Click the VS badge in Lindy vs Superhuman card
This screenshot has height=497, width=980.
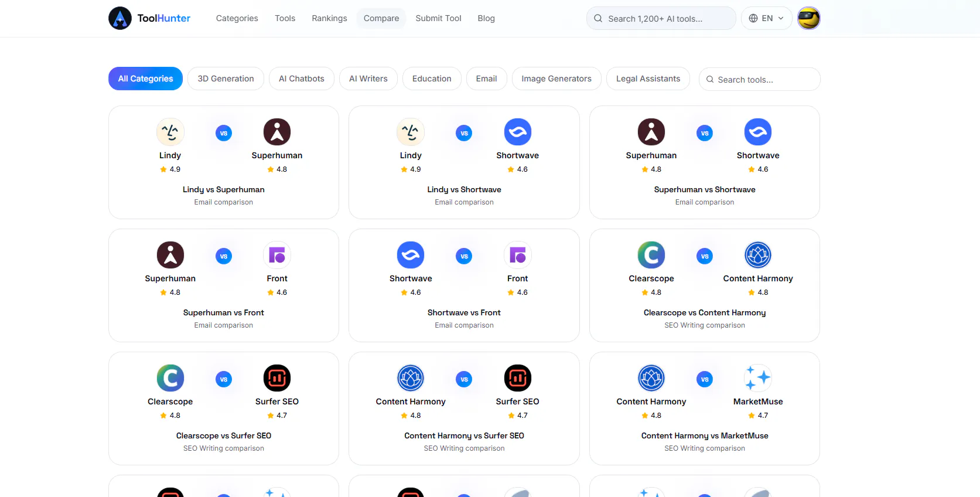click(224, 133)
